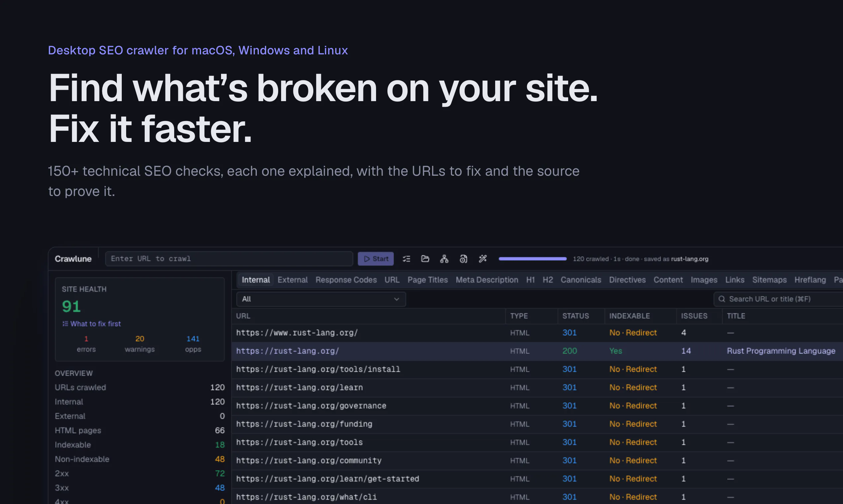
Task: Click the list icon beside What to fix first
Action: 65,324
